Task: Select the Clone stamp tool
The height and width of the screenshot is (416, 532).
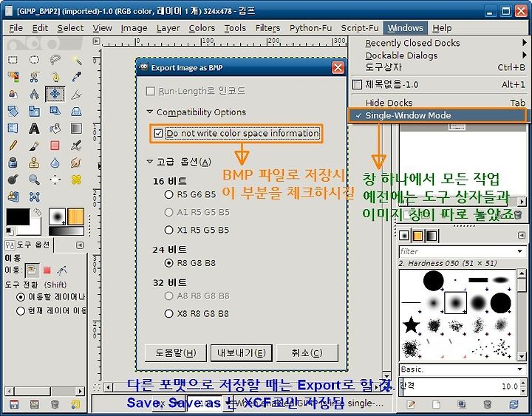Action: tap(34, 163)
